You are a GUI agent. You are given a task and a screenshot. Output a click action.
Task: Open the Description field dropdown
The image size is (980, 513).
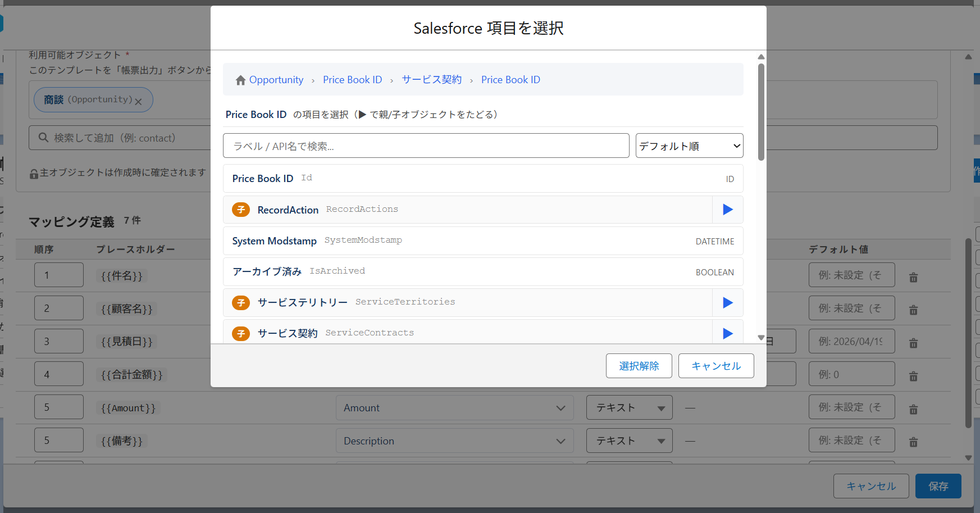[x=455, y=441]
